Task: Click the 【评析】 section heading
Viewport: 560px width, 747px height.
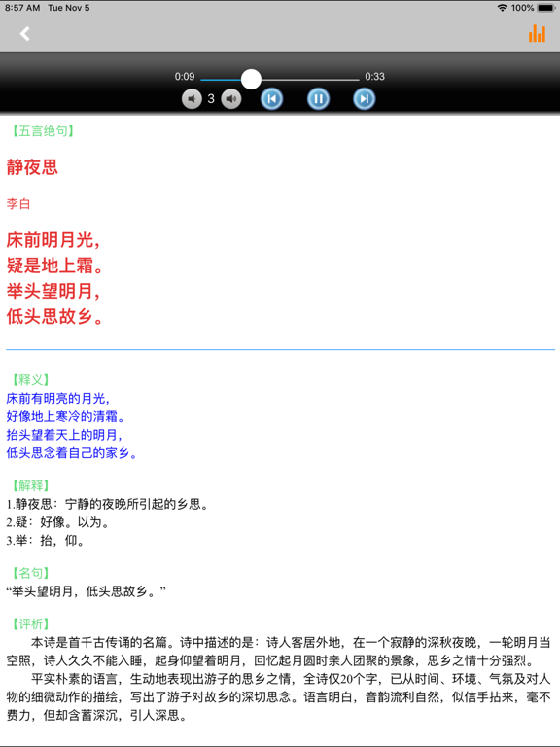Action: point(30,624)
